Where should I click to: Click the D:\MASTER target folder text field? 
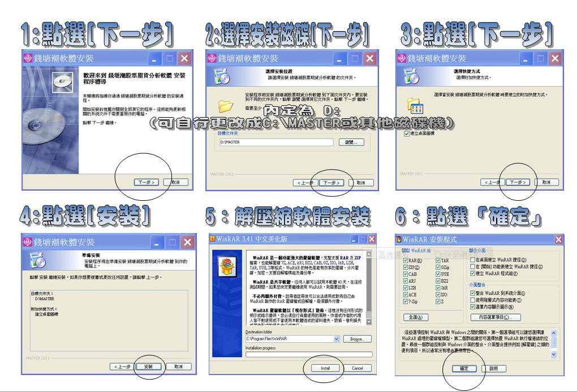277,142
